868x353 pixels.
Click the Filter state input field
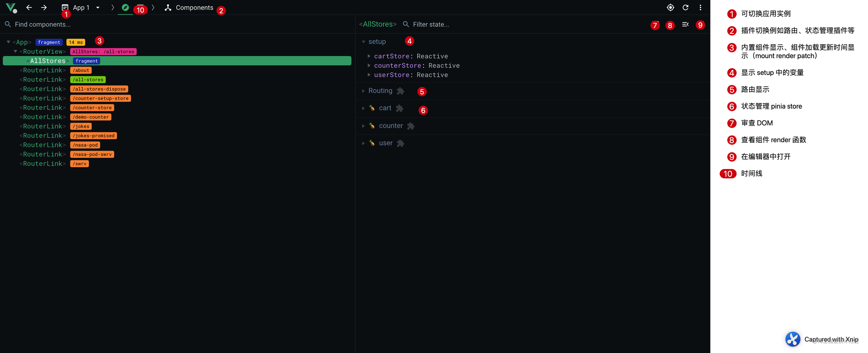point(526,24)
